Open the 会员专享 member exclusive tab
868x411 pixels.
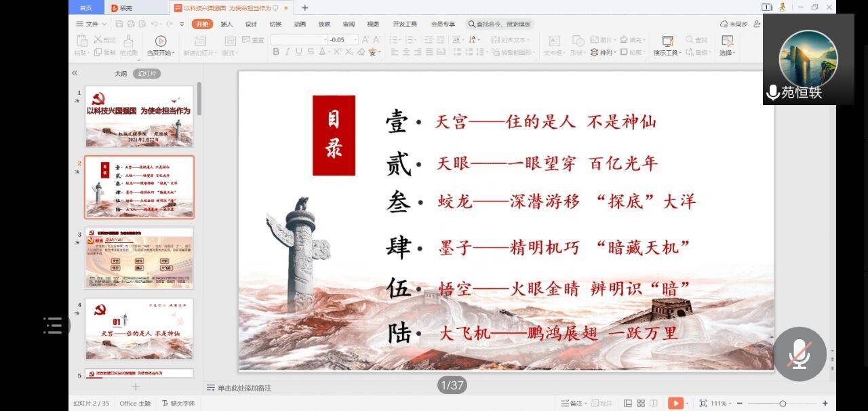(443, 24)
